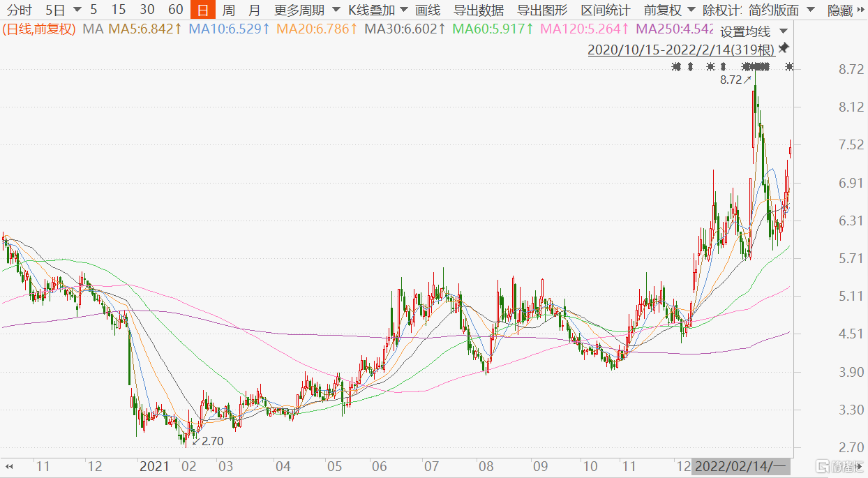Click the rightmost event marker near 8.72
Image resolution: width=868 pixels, height=478 pixels.
point(789,67)
